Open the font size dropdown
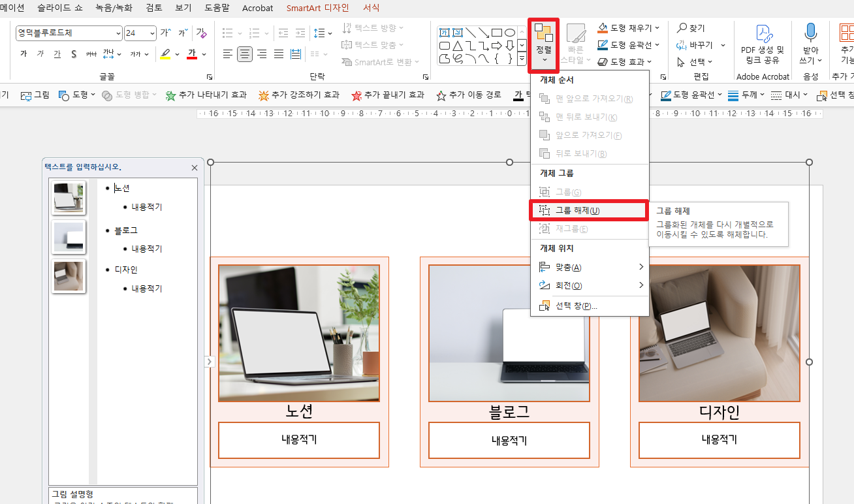The width and height of the screenshot is (854, 504). click(151, 33)
